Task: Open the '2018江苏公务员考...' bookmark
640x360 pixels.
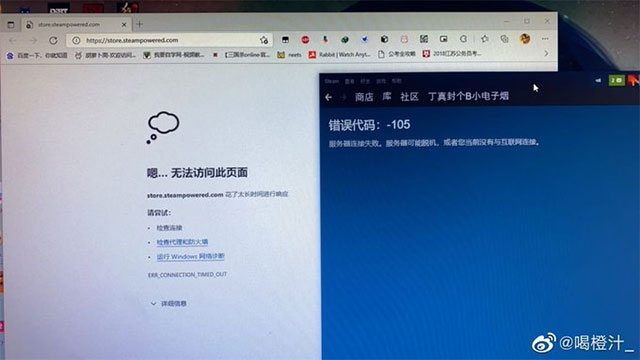Action: click(x=452, y=53)
